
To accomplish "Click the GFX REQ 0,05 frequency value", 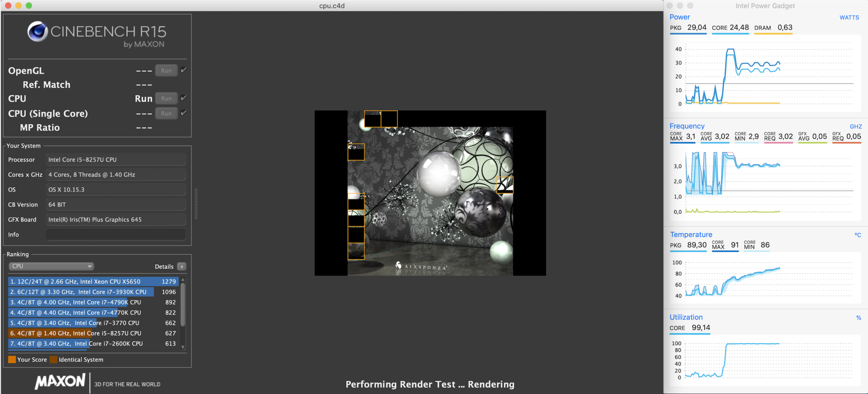I will (x=847, y=136).
